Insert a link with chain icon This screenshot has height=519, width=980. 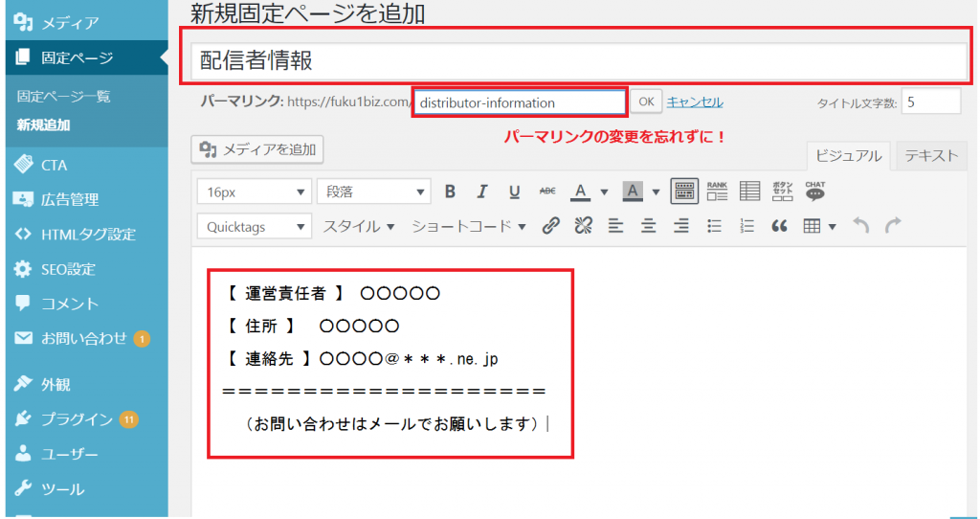tap(550, 226)
